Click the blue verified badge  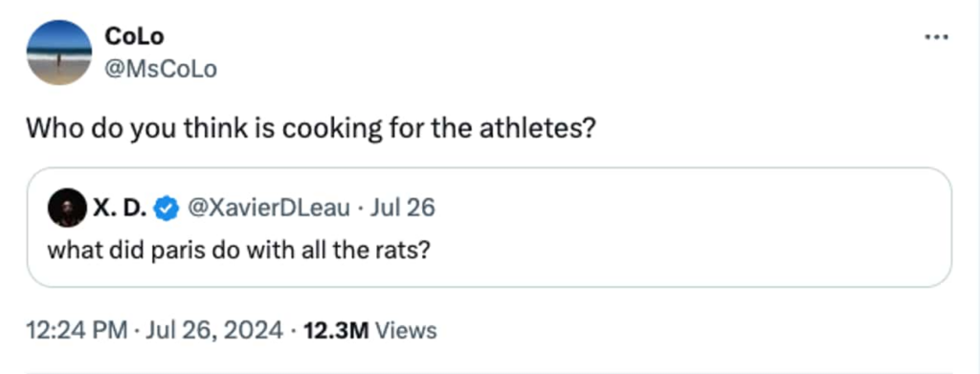[x=166, y=208]
